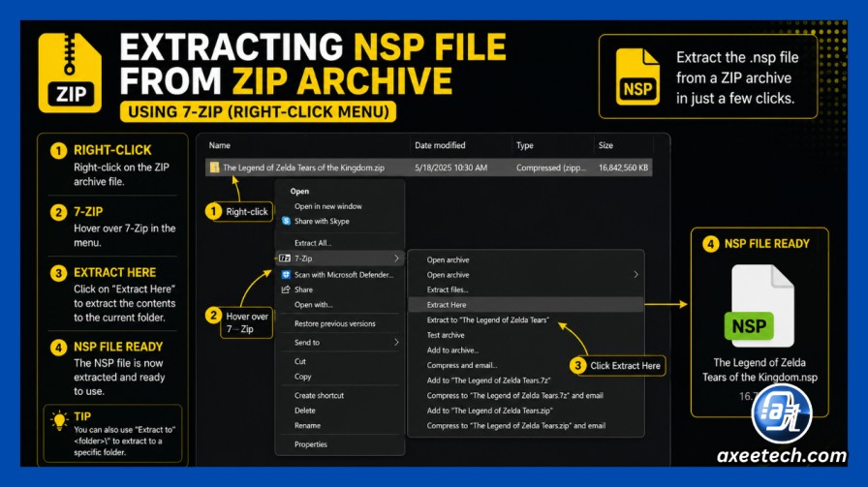Click the yellow "USING 7-ZIP (RIGHT-CLICK MENU)" banner
This screenshot has width=868, height=487.
click(258, 111)
